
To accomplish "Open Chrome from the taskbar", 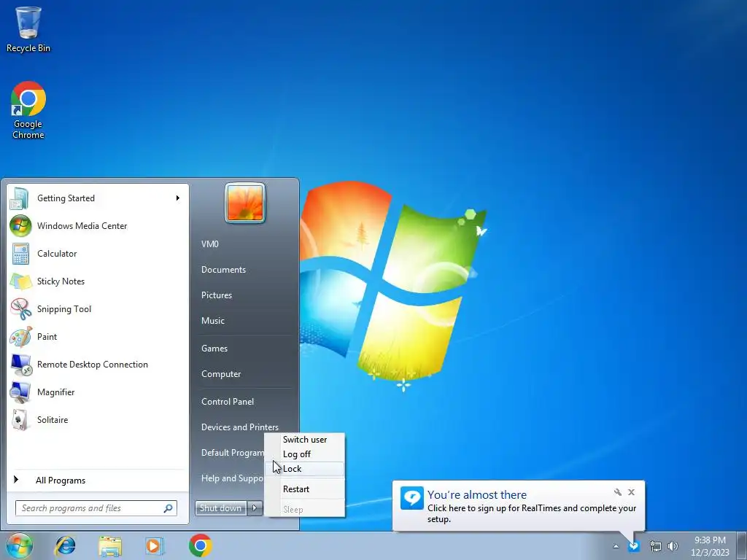I will [x=200, y=545].
